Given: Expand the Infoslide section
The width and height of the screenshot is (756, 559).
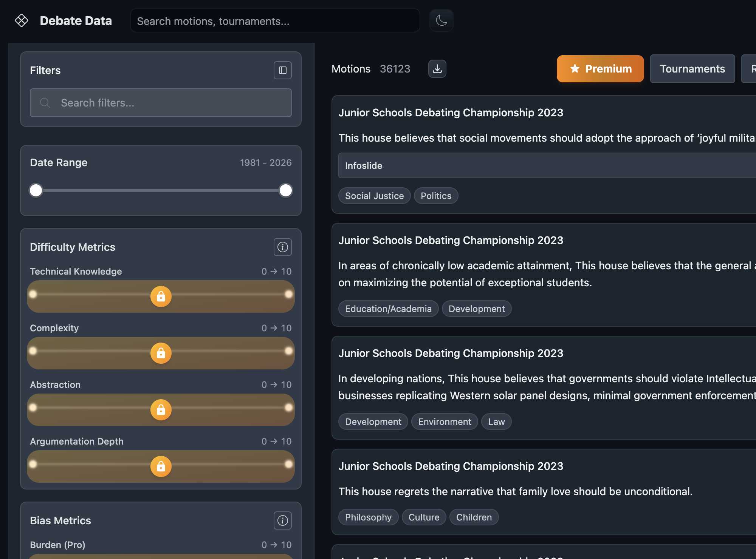Looking at the screenshot, I should pyautogui.click(x=544, y=165).
